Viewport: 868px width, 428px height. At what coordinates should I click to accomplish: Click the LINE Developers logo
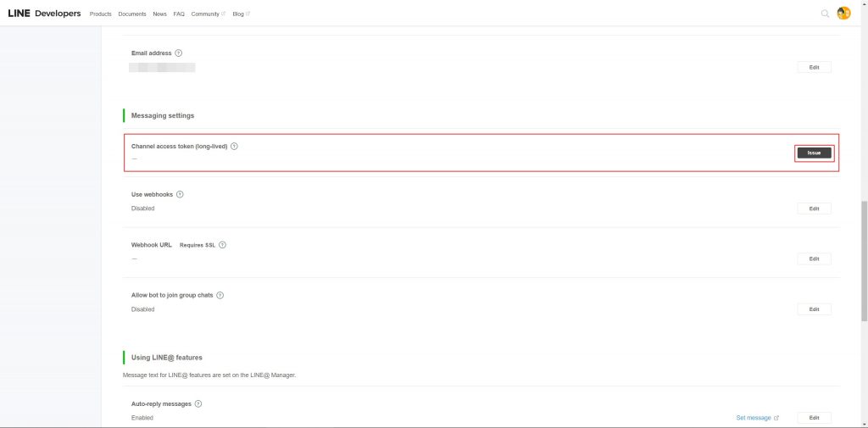[44, 14]
